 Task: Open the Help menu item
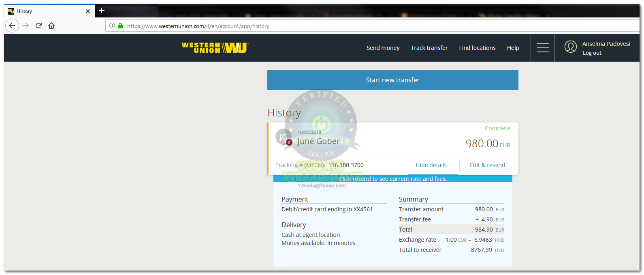(x=513, y=48)
